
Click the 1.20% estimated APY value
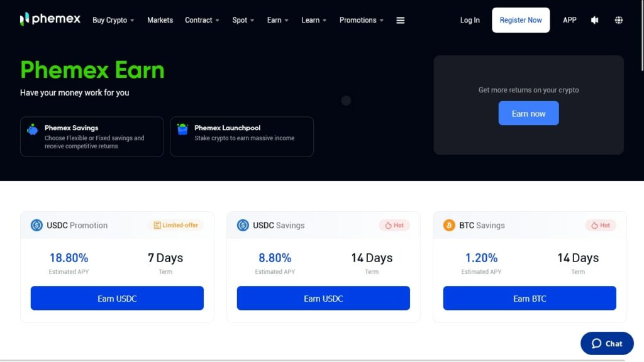(x=481, y=258)
